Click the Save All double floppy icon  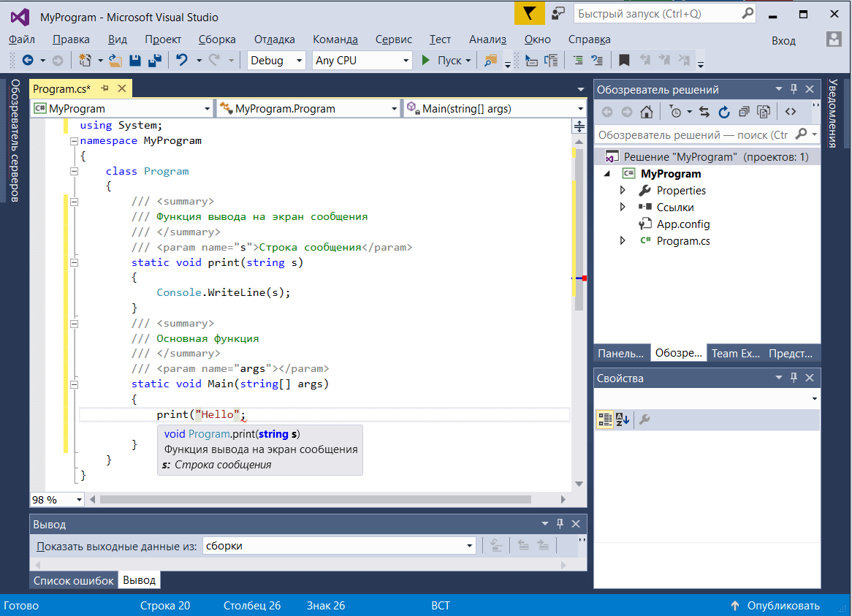pyautogui.click(x=155, y=61)
